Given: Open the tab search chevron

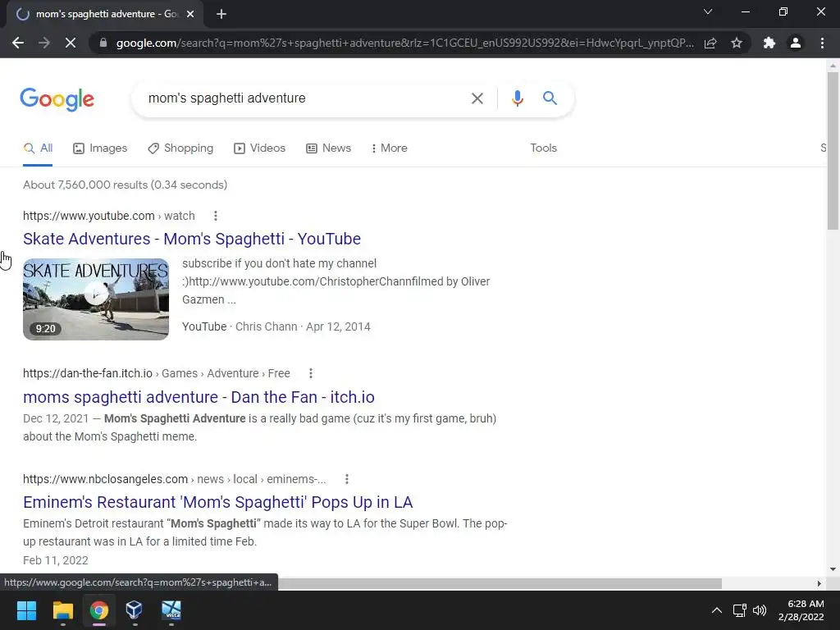Looking at the screenshot, I should (x=708, y=11).
